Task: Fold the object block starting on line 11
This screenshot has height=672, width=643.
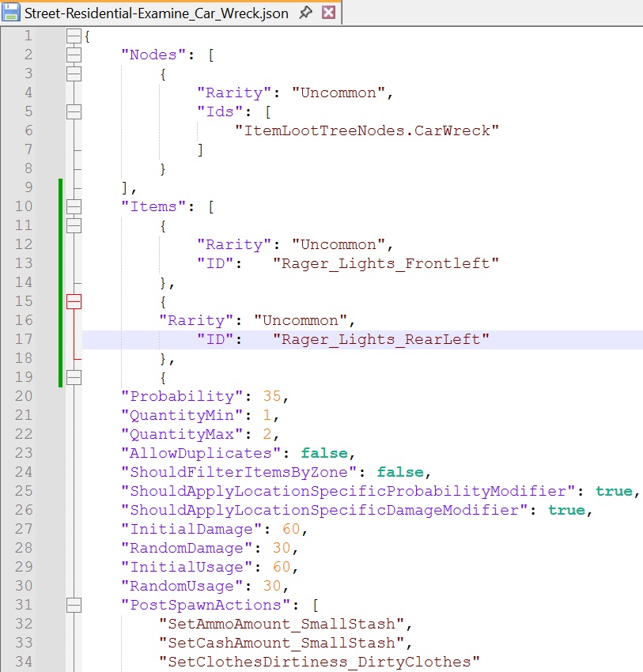Action: [74, 225]
